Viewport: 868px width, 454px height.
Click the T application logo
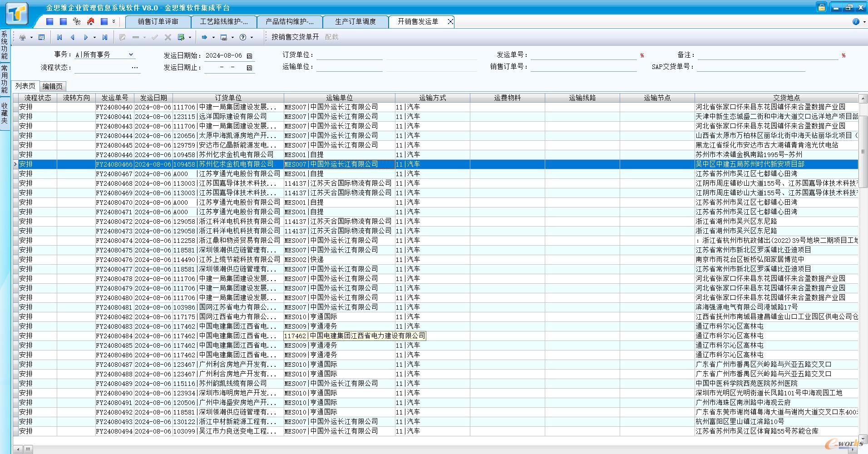(x=17, y=14)
